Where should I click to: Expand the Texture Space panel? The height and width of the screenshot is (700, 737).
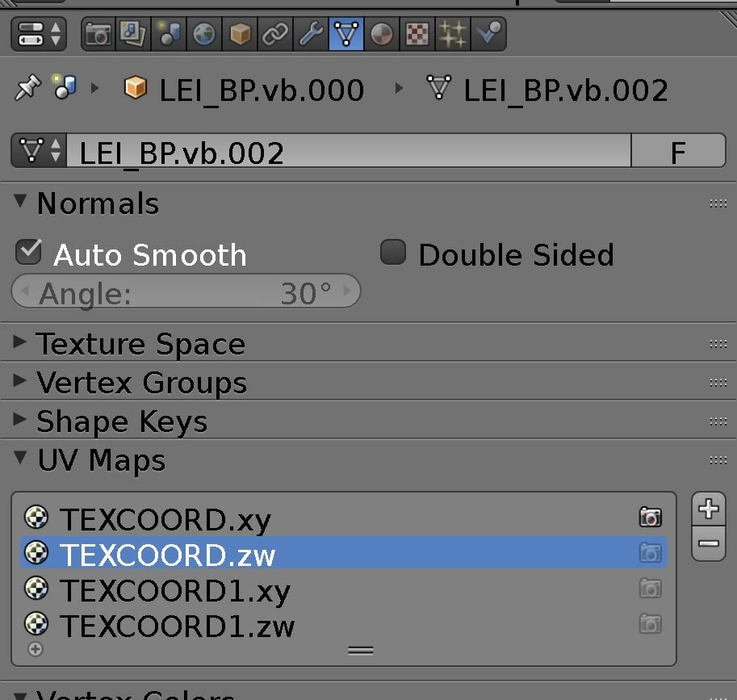(19, 342)
